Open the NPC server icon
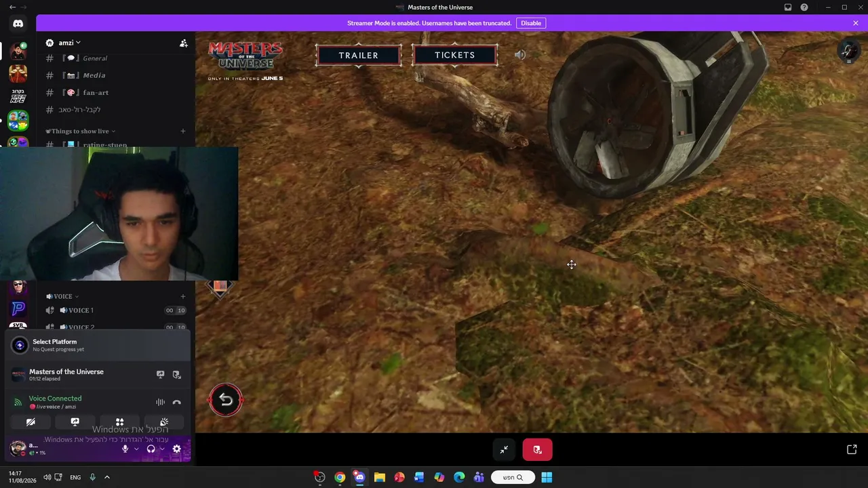Image resolution: width=868 pixels, height=488 pixels. click(x=18, y=96)
